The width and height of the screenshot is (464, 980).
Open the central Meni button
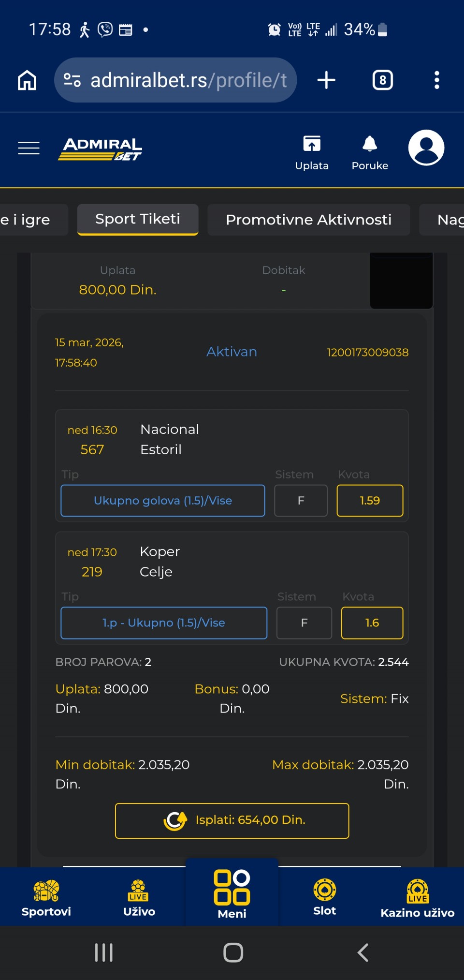tap(232, 895)
